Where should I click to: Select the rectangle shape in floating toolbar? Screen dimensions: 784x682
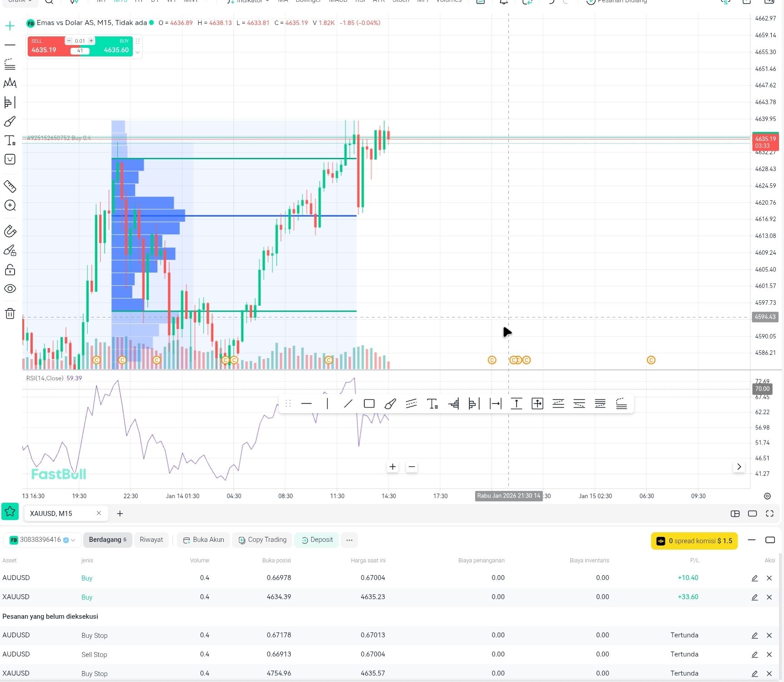369,404
